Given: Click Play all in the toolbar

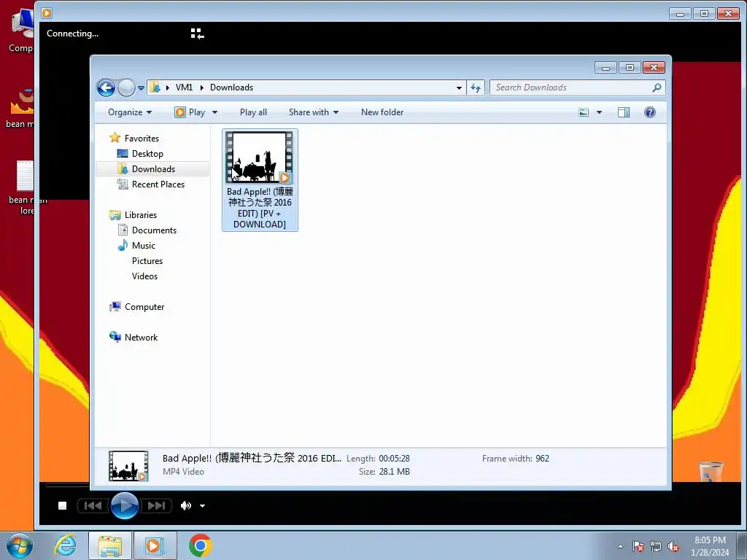Looking at the screenshot, I should tap(253, 112).
